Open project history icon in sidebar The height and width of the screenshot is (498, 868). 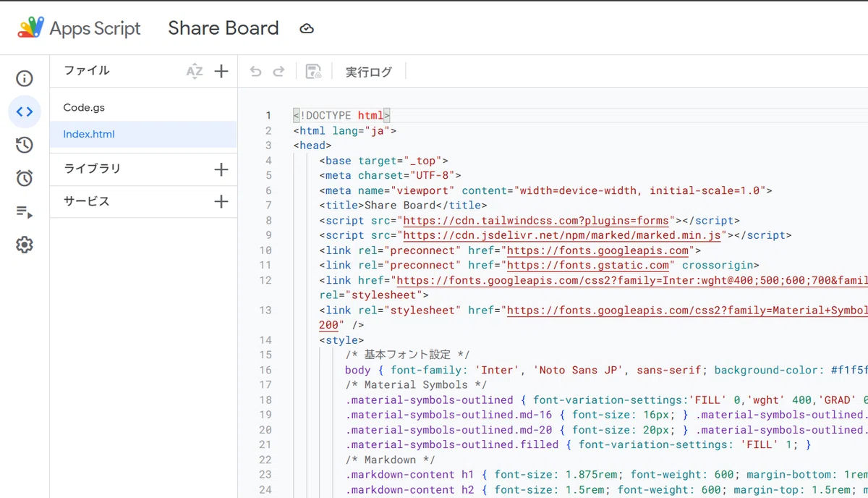25,145
